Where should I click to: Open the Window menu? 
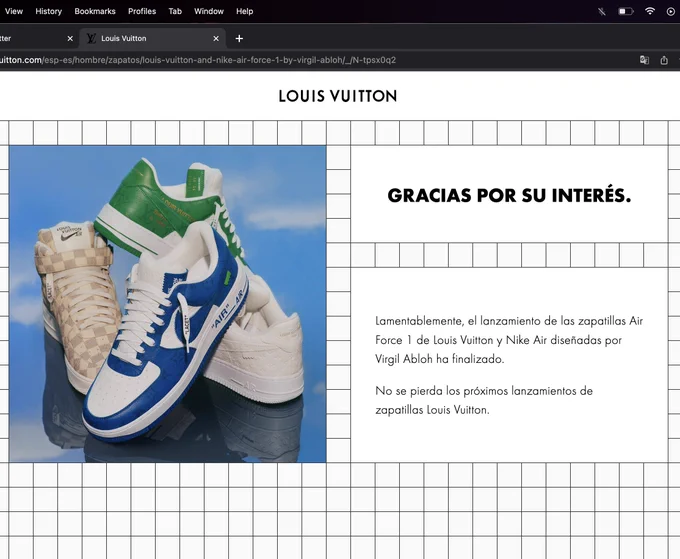[209, 11]
